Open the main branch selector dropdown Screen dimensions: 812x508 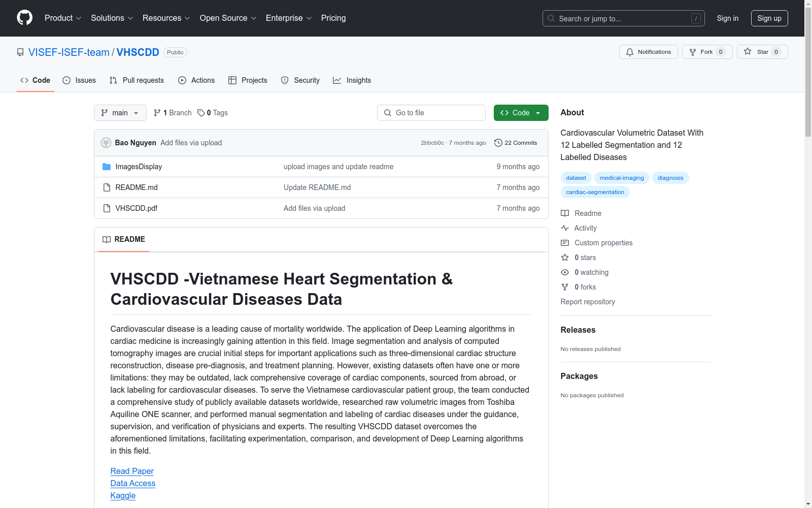point(120,113)
